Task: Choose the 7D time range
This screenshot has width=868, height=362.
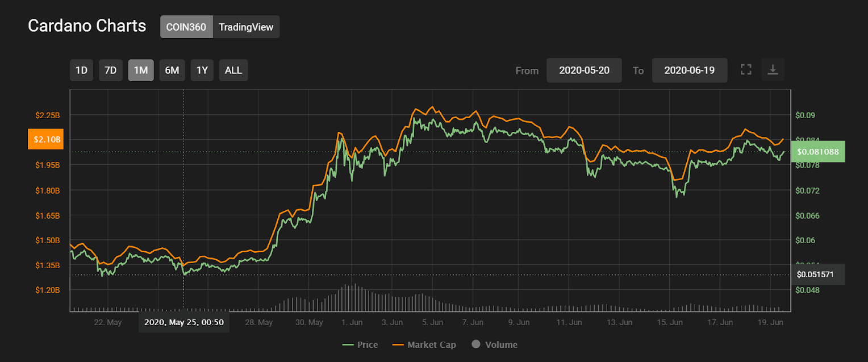Action: click(110, 70)
